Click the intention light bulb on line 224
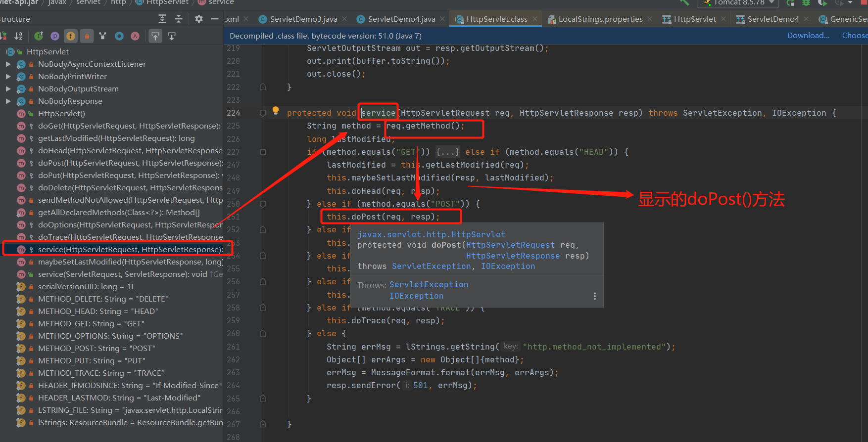 276,111
